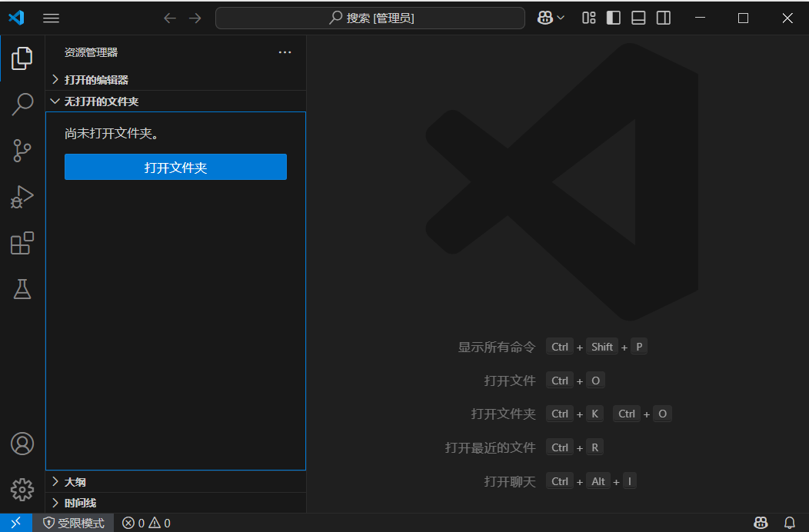
Task: Open the remote window status bar button
Action: (x=16, y=523)
